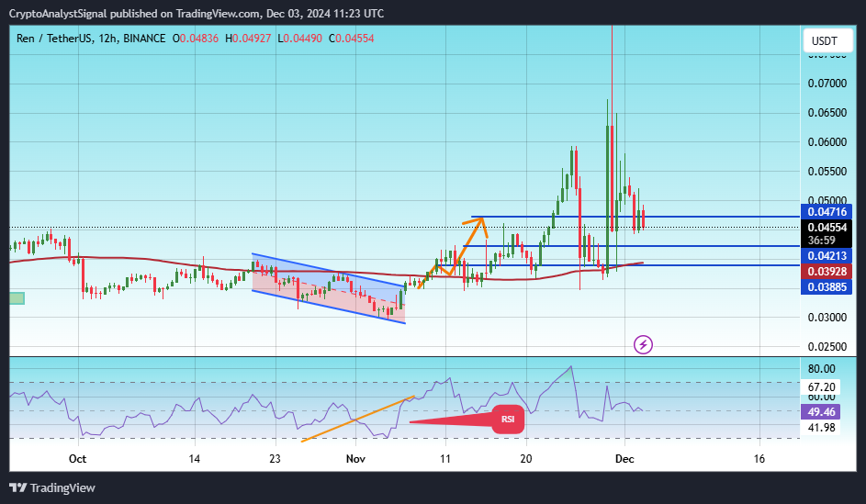Screen dimensions: 866x504
Task: Click the 23 date label on time axis
Action: tap(275, 459)
